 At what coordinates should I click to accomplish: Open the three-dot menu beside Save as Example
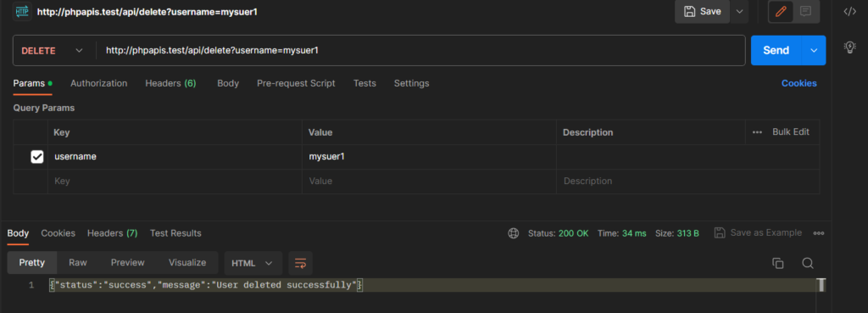coord(819,233)
